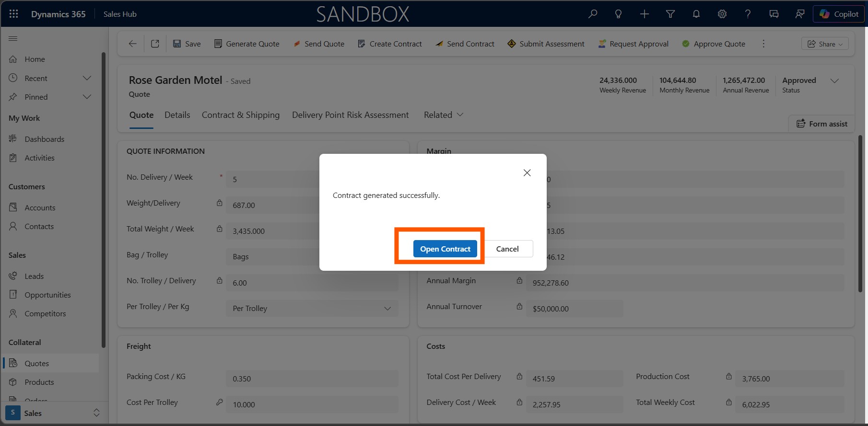Click the Packing Cost / KG field
Screen dimensions: 868x426
click(312, 379)
